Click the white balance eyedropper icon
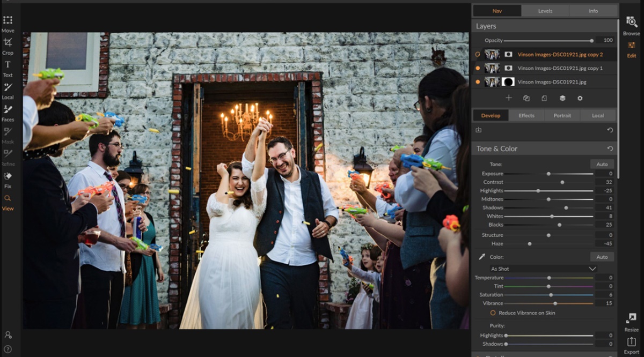Viewport: 644px width, 357px height. click(481, 257)
